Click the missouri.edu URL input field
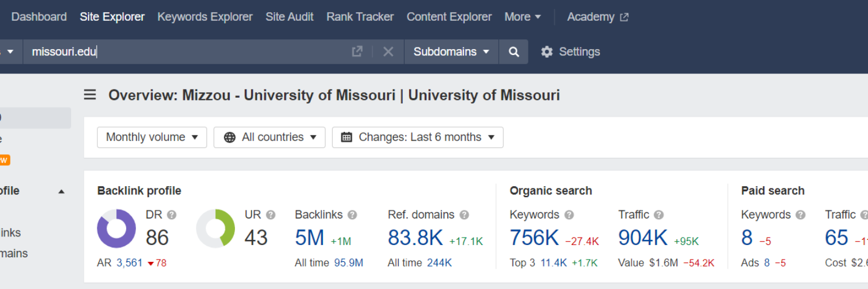The height and width of the screenshot is (289, 868). tap(185, 52)
